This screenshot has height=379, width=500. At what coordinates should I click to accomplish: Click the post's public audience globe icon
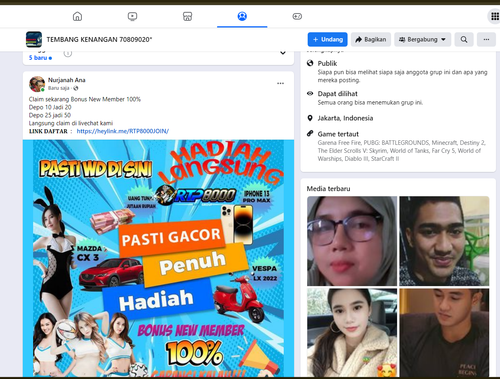click(x=76, y=88)
